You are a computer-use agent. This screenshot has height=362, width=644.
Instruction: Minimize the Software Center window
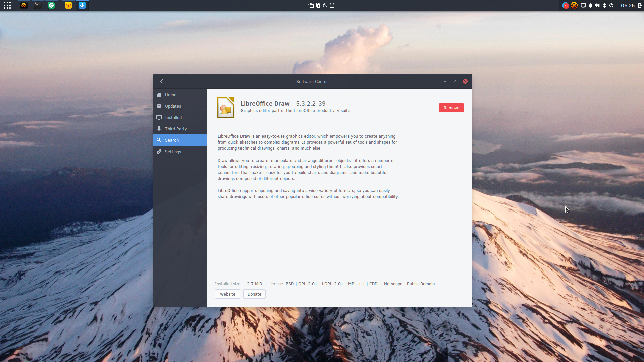point(445,81)
